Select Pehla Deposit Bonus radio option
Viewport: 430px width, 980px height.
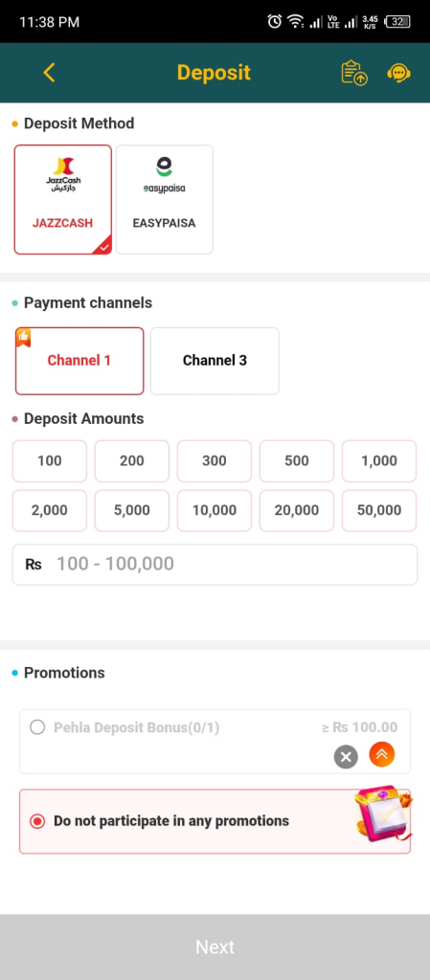37,727
